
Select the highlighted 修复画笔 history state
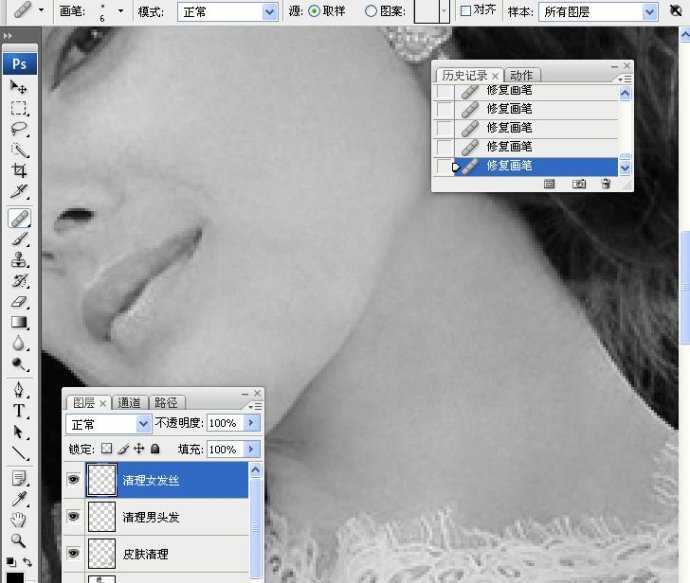(536, 166)
